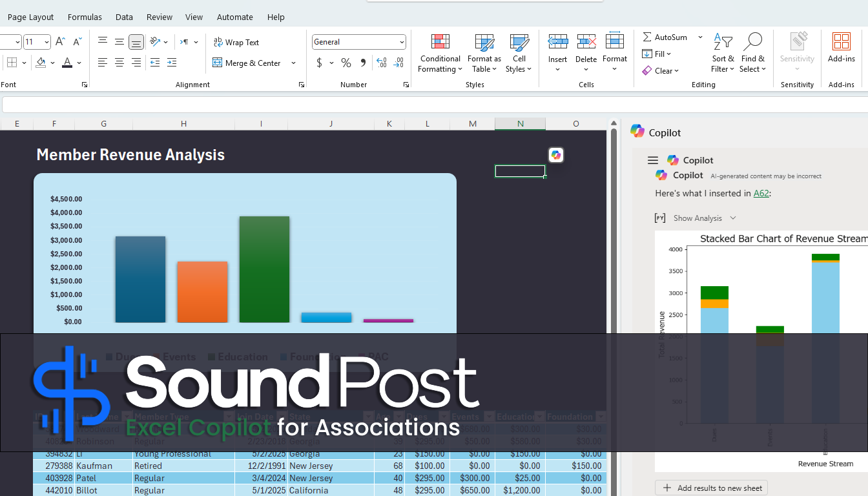Click the Format cells icon
The width and height of the screenshot is (868, 496).
pos(615,41)
